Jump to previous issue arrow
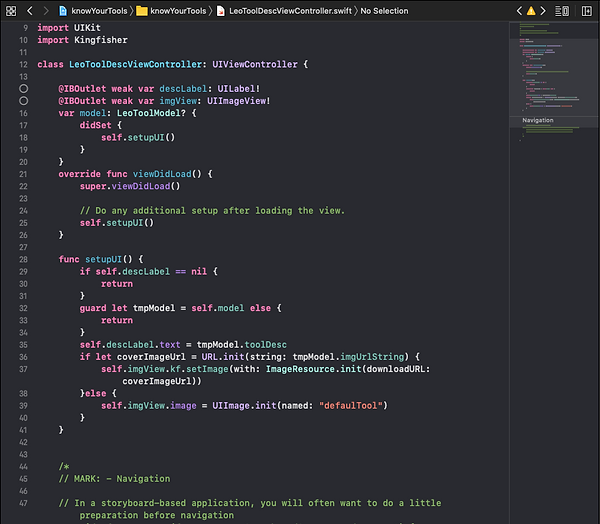 pyautogui.click(x=519, y=11)
